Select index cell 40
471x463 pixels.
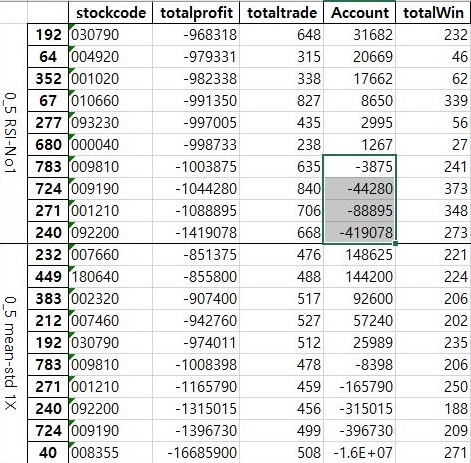(x=48, y=452)
